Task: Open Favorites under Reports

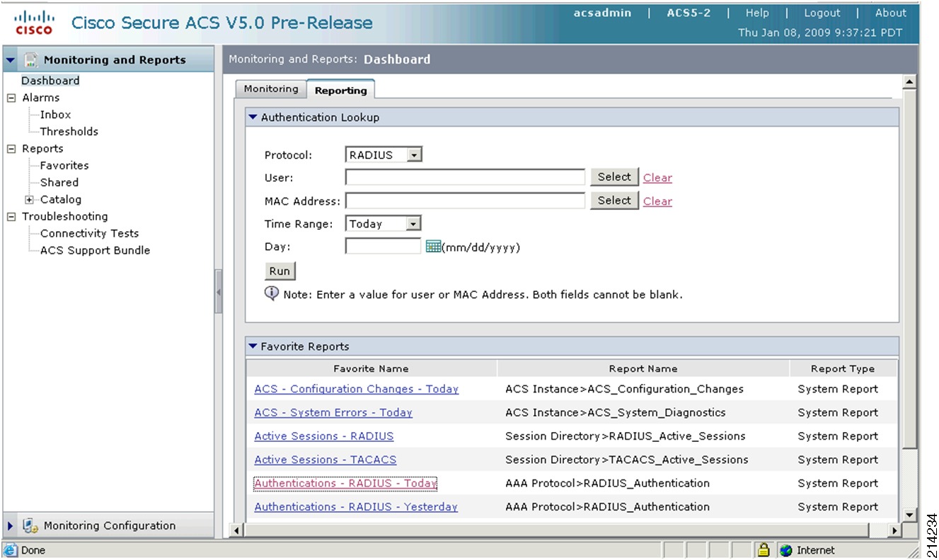Action: tap(64, 165)
